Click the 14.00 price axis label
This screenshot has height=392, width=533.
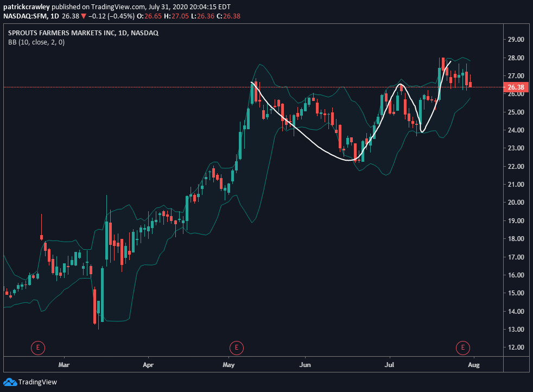[x=516, y=312]
